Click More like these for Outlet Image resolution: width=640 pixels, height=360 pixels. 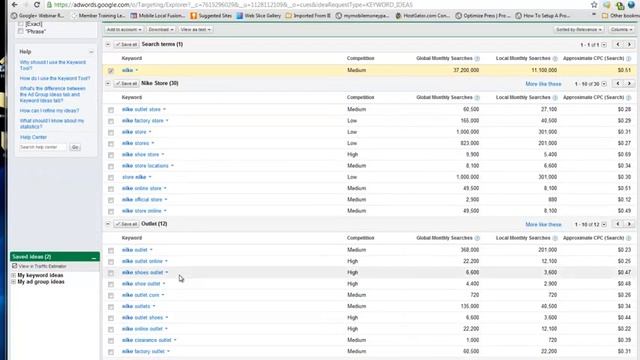tap(543, 224)
